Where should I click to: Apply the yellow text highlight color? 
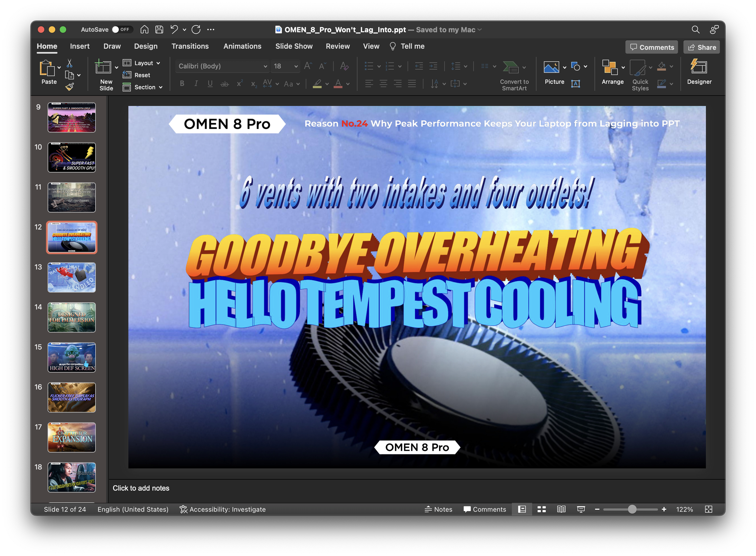click(317, 84)
